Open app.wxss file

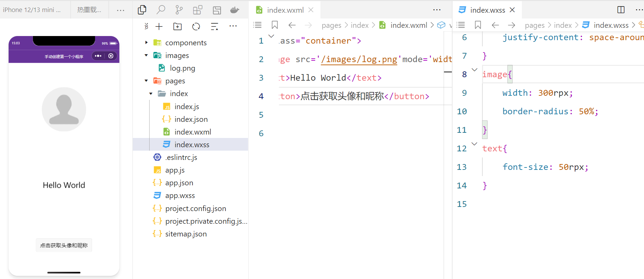click(x=180, y=195)
